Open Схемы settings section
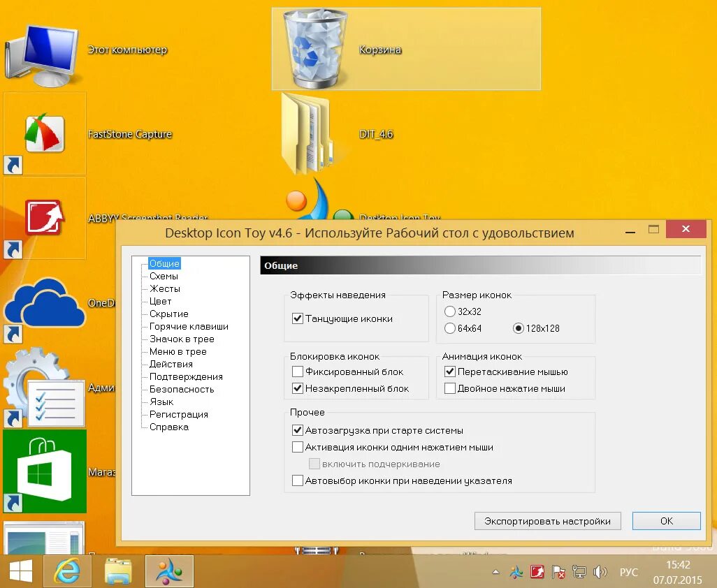 click(x=164, y=276)
